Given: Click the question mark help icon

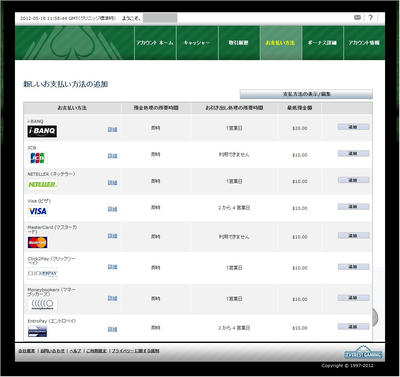Looking at the screenshot, I should pos(371,18).
